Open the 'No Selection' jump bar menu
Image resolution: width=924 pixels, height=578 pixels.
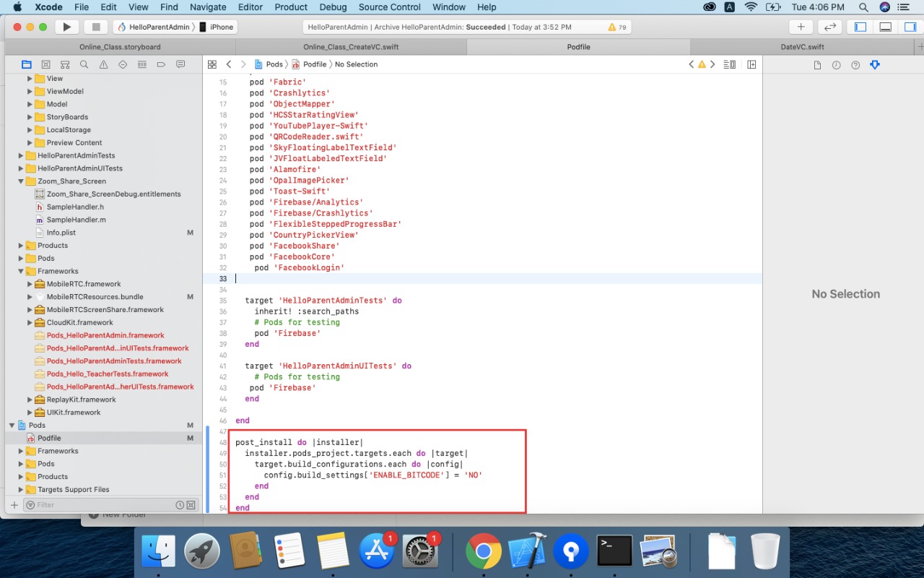356,64
